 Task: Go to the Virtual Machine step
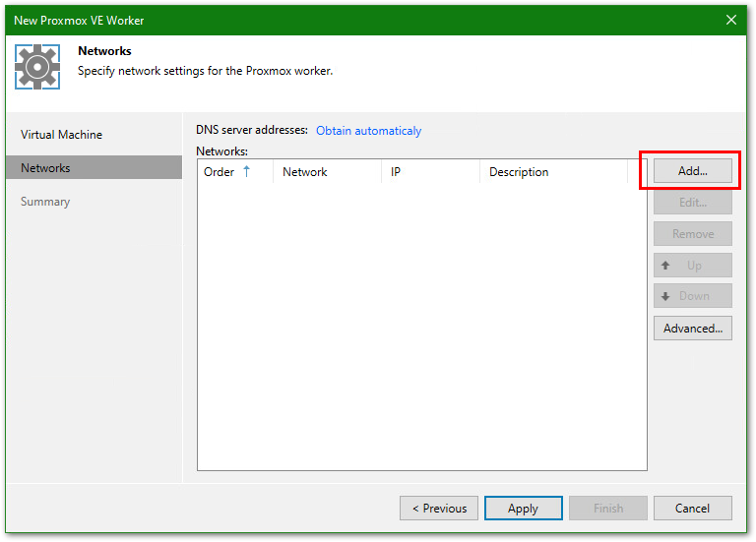(x=61, y=135)
